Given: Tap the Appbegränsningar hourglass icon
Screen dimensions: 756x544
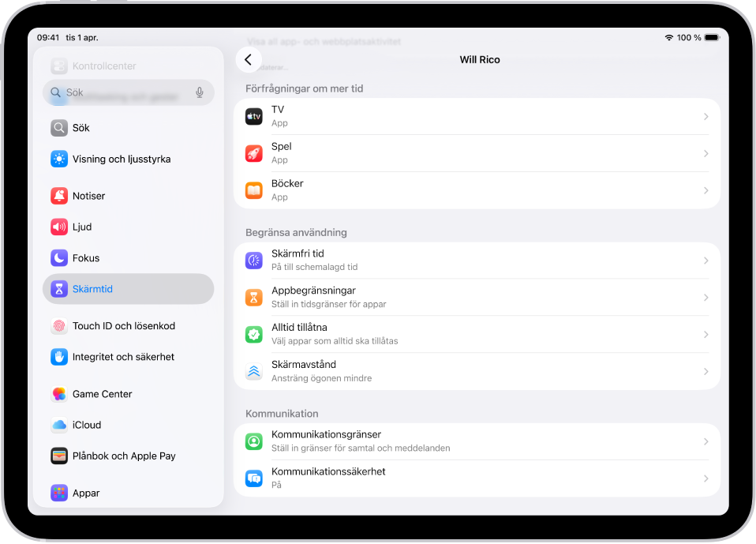Looking at the screenshot, I should (253, 298).
